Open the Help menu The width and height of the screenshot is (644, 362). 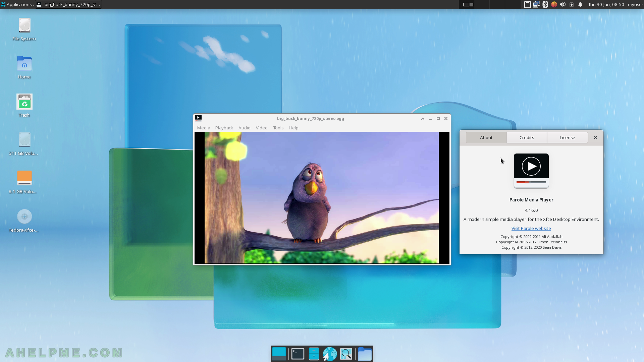click(x=293, y=128)
